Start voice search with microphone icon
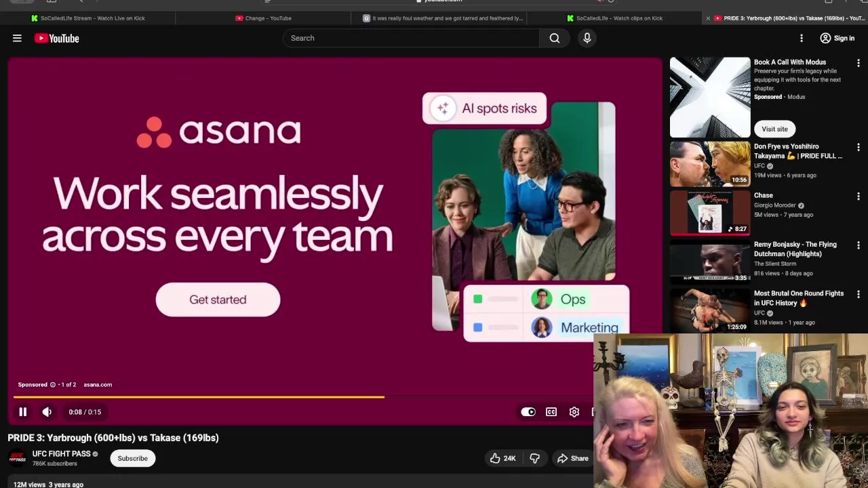This screenshot has height=488, width=868. point(587,38)
